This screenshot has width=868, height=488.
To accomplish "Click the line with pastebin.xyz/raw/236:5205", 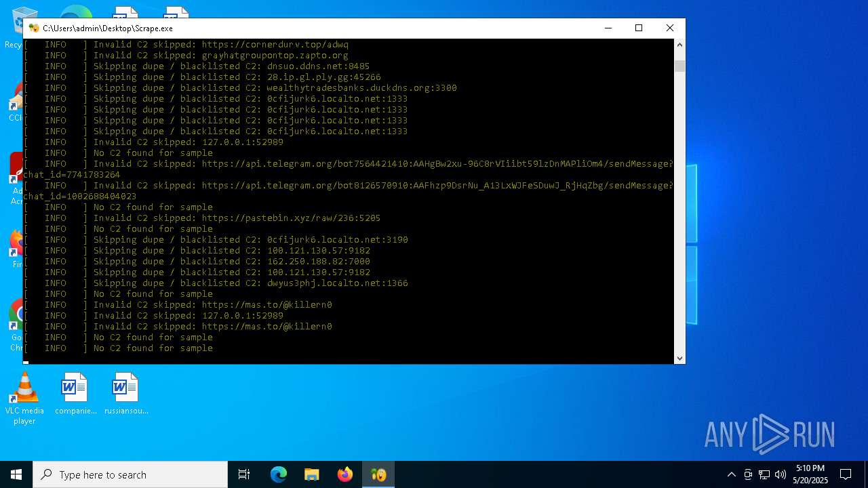I will tap(202, 218).
